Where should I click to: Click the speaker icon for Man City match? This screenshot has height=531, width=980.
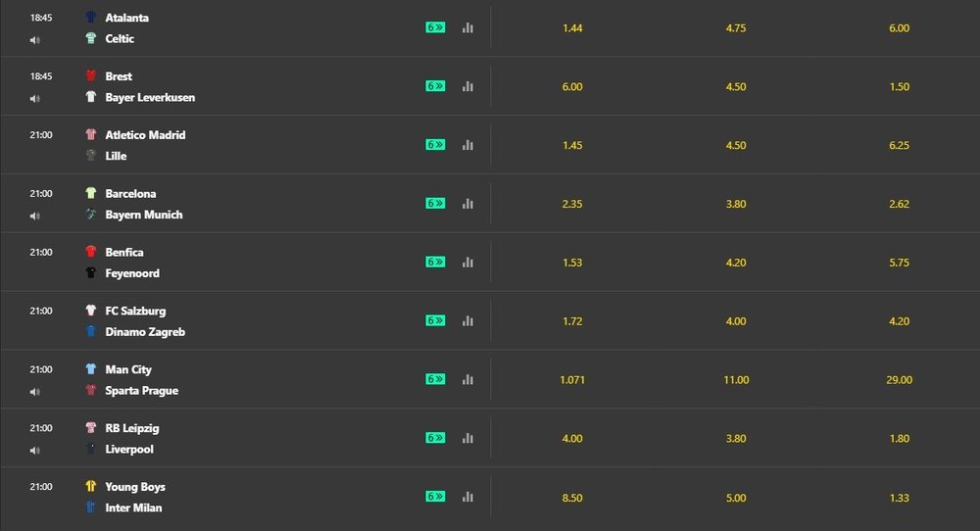point(34,392)
